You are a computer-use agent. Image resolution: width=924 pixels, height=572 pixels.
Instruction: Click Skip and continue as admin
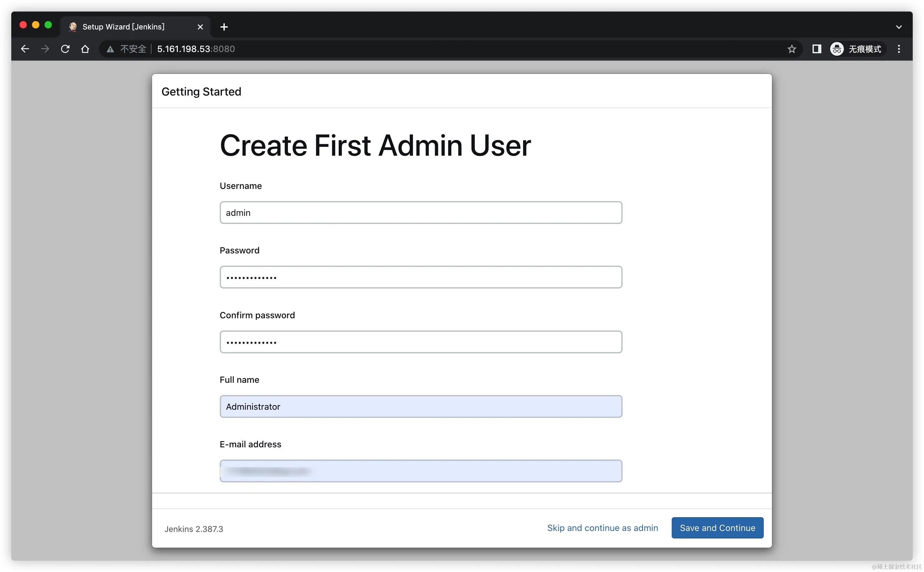coord(603,528)
